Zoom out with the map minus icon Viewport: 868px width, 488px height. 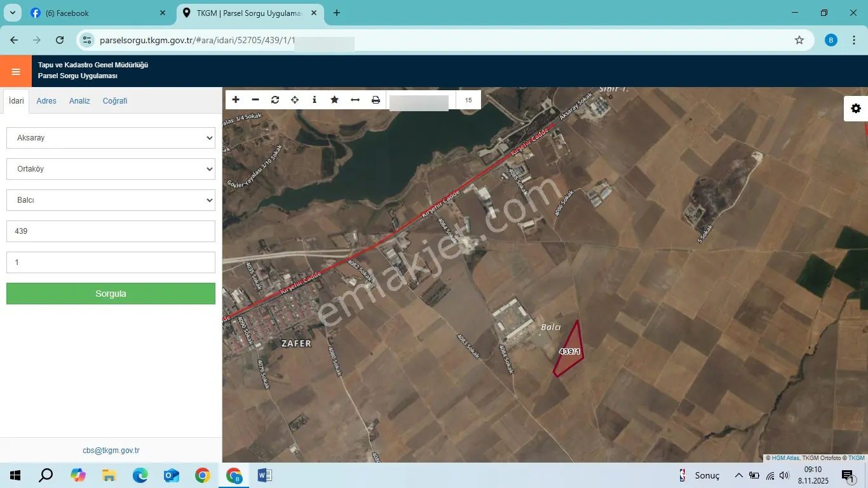(x=255, y=100)
